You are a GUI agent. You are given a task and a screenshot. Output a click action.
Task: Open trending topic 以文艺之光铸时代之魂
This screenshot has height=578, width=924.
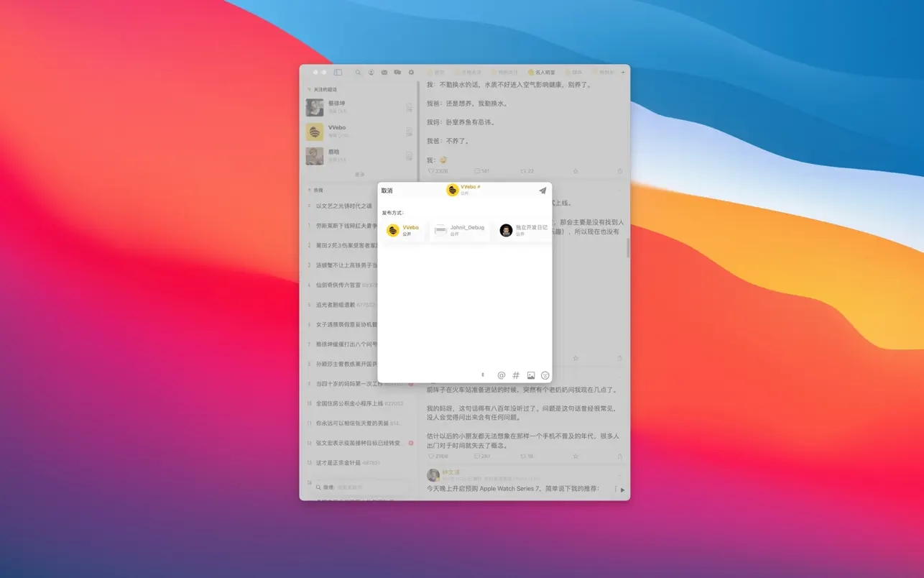pos(344,206)
